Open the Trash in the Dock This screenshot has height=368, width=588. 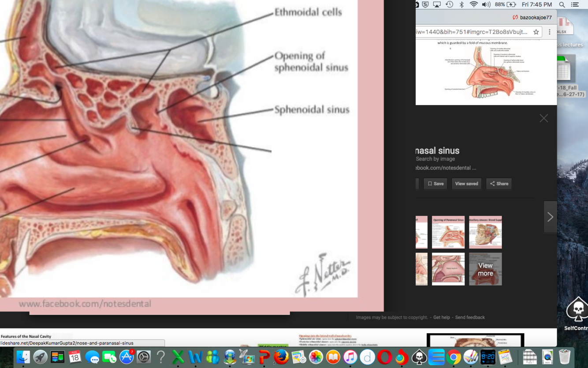pyautogui.click(x=565, y=357)
